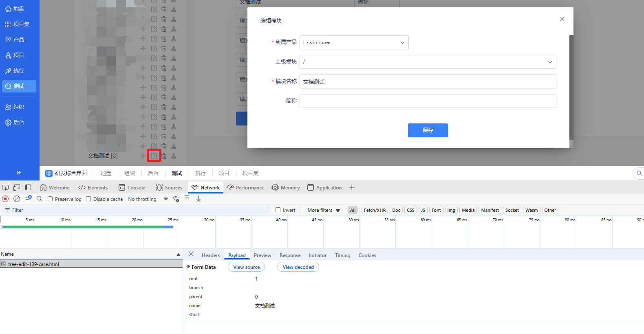Viewport: 644px width, 334px height.
Task: Select the Img request filter
Action: 451,210
